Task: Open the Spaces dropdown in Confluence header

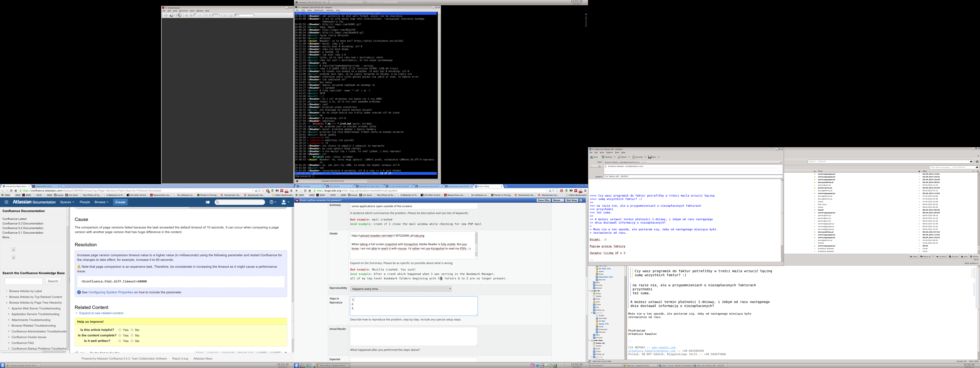Action: (x=67, y=202)
